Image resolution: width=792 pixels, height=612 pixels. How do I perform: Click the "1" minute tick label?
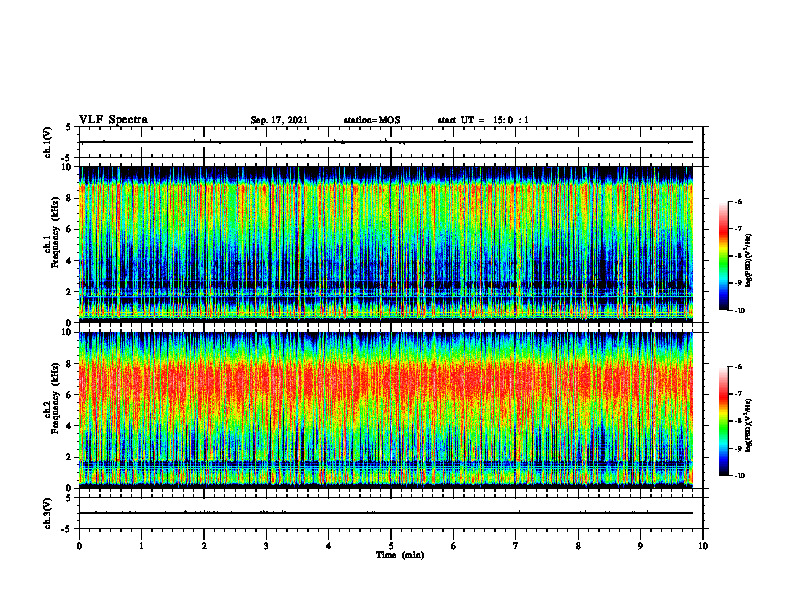coord(141,546)
